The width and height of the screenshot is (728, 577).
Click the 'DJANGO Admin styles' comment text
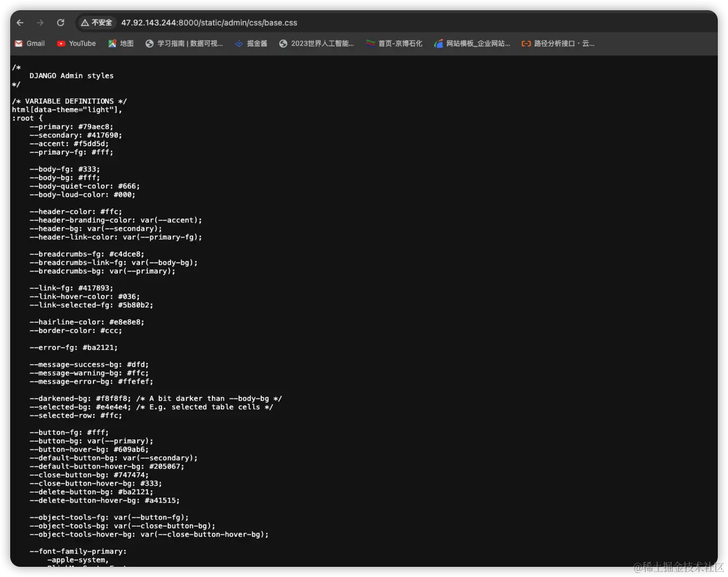point(71,76)
